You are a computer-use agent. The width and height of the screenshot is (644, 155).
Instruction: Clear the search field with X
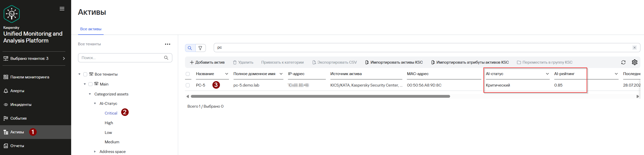click(635, 48)
